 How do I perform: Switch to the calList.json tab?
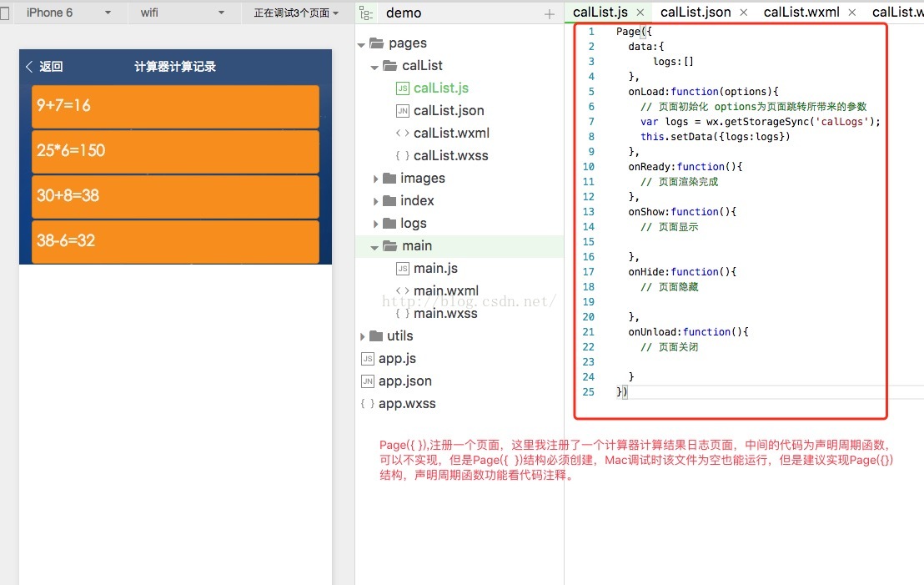[x=695, y=13]
